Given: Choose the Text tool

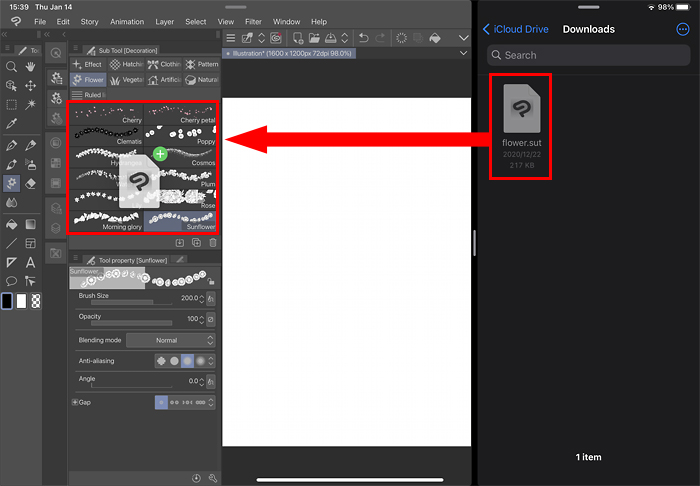Looking at the screenshot, I should coord(31,262).
